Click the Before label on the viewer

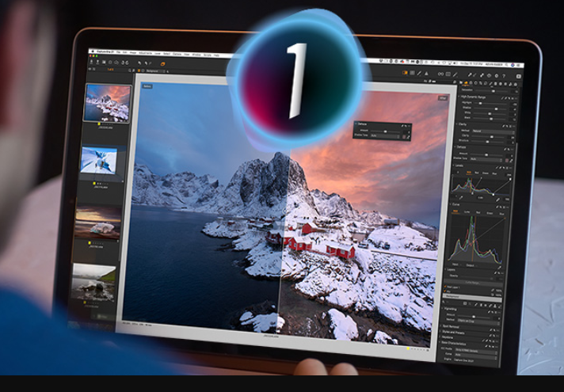(x=147, y=86)
